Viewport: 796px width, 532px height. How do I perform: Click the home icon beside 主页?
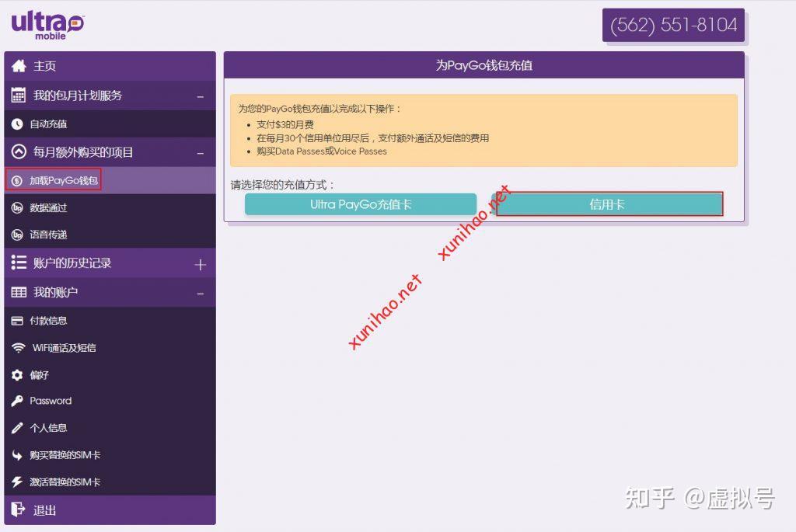[19, 66]
